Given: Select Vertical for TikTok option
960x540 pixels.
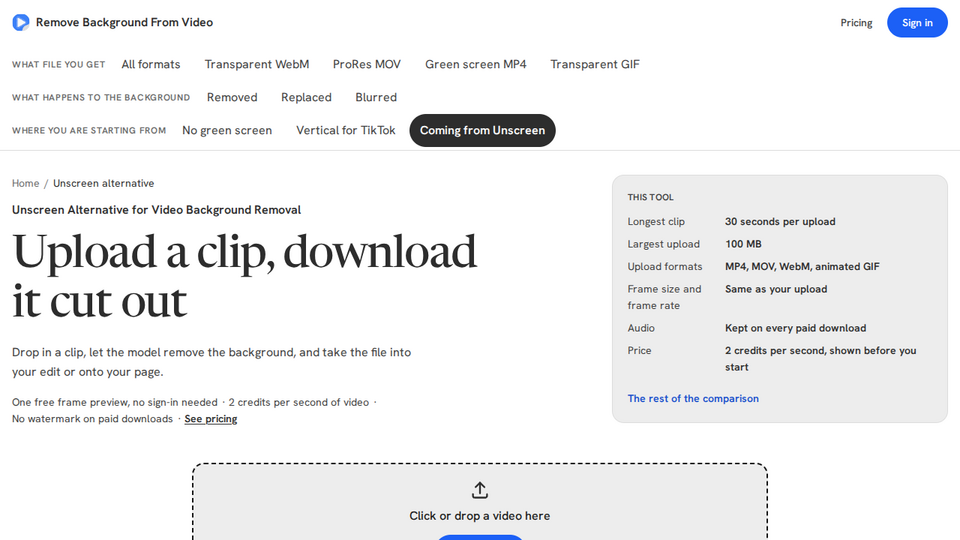Looking at the screenshot, I should (346, 130).
